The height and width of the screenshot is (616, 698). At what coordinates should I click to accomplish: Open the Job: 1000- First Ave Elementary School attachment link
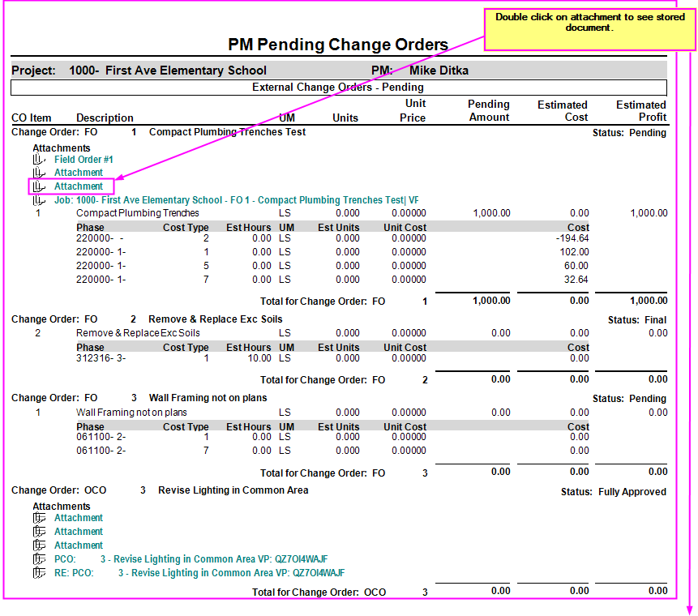point(237,200)
